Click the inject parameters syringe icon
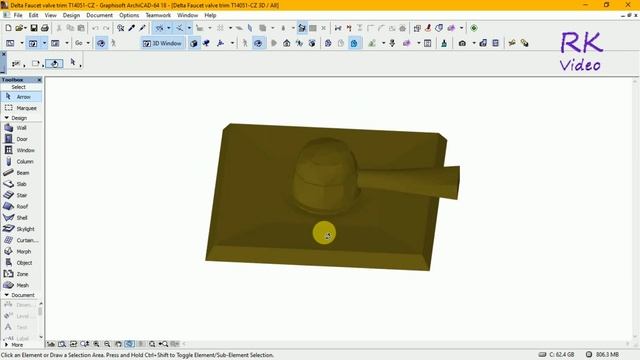 pos(142,28)
